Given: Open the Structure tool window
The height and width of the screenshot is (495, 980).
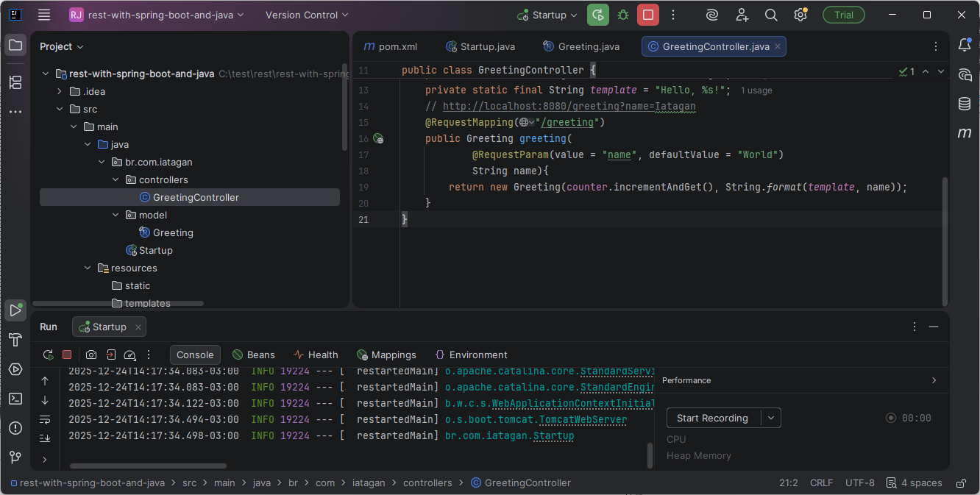Looking at the screenshot, I should pos(15,82).
